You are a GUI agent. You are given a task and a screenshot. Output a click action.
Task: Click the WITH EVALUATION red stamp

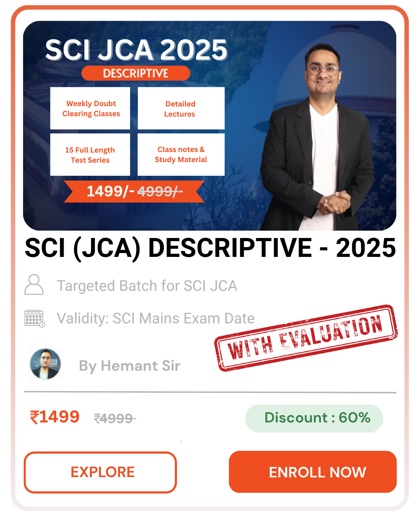[306, 338]
